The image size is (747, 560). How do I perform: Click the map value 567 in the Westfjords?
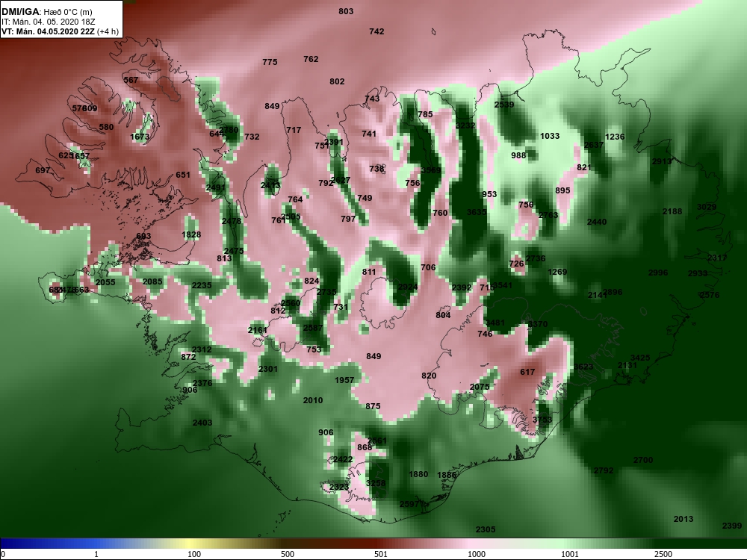(131, 80)
